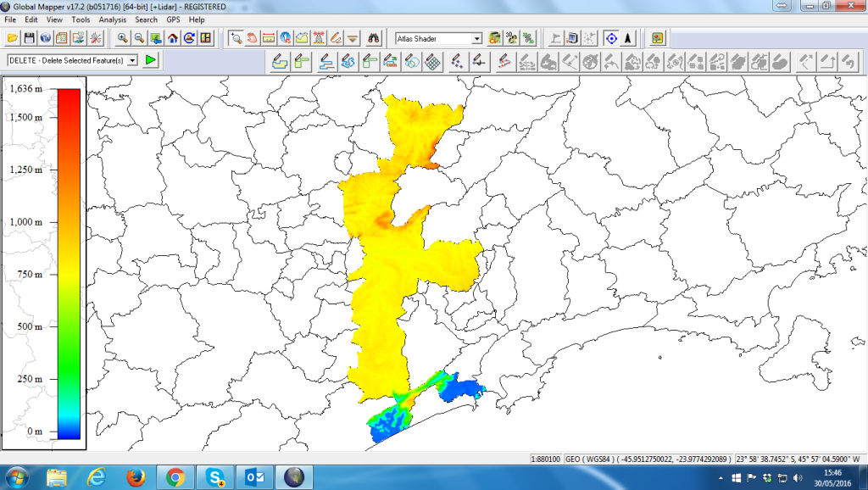This screenshot has height=490, width=868.
Task: Toggle the blue crosshair GPS tracking icon
Action: [x=610, y=38]
